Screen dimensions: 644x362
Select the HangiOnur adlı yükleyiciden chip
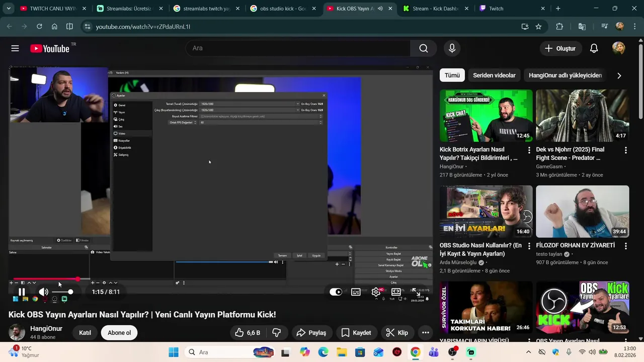pyautogui.click(x=565, y=75)
